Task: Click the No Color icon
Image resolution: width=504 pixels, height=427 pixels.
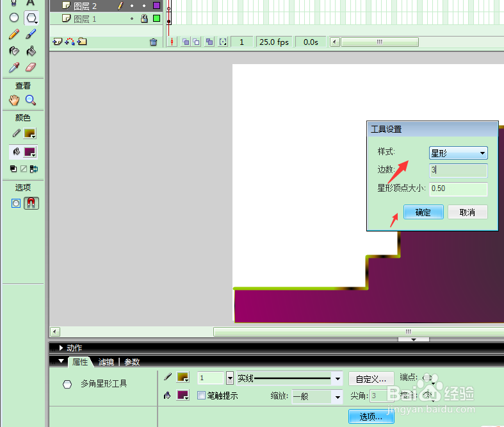Action: [x=24, y=169]
